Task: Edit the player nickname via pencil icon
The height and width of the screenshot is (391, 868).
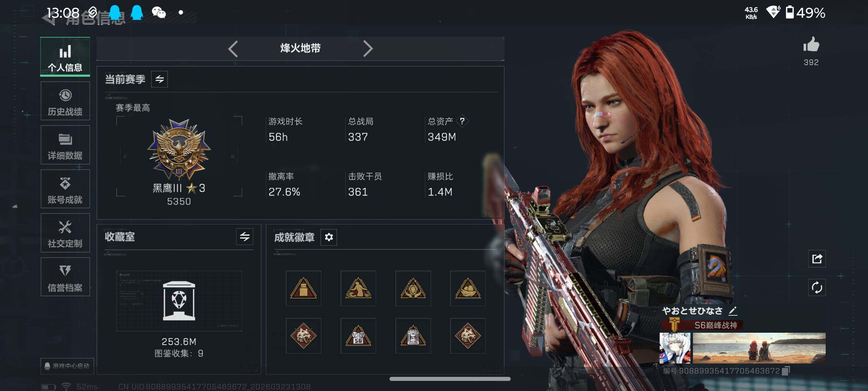Action: click(733, 311)
